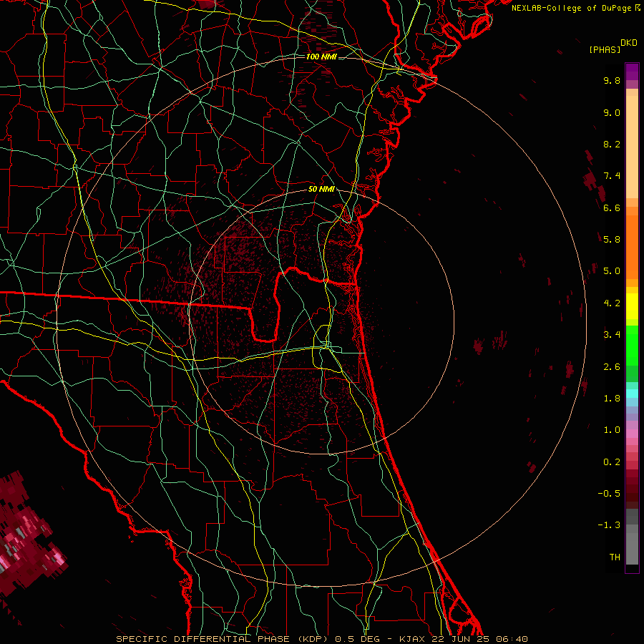The height and width of the screenshot is (644, 644).
Task: Click the 0.5 DEG elevation text
Action: 356,639
